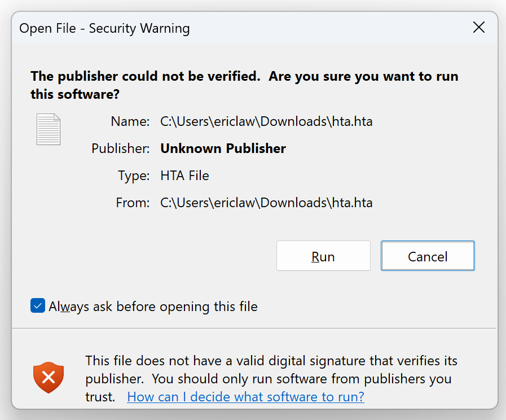Click the red shield warning icon
This screenshot has width=506, height=420.
tap(49, 378)
